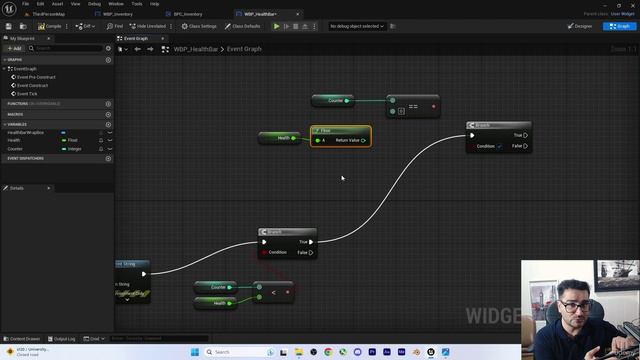Open Class Defaults
The width and height of the screenshot is (640, 360).
tap(242, 26)
